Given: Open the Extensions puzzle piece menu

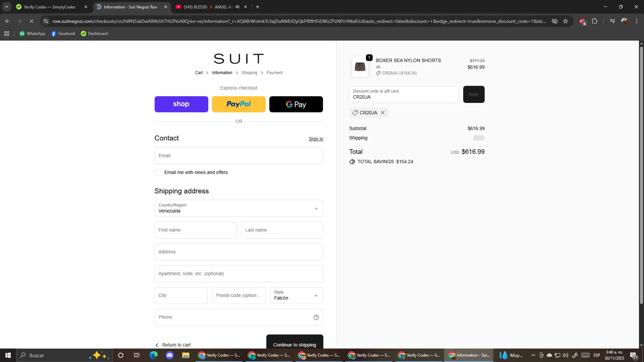Looking at the screenshot, I should point(595,21).
